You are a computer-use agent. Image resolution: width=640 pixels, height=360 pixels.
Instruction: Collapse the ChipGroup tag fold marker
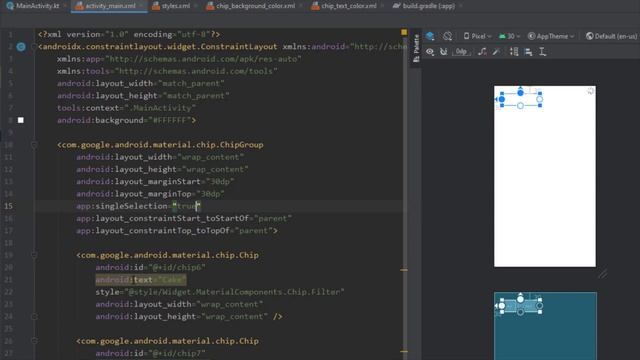coord(34,145)
